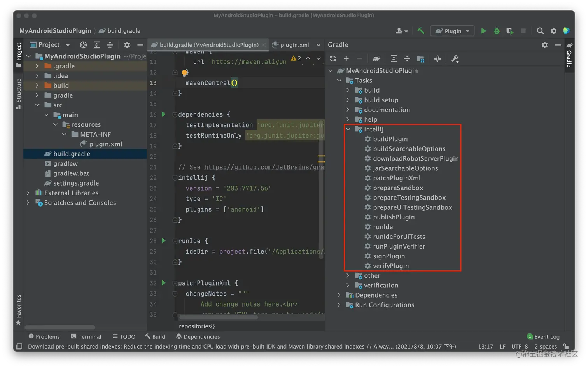
Task: Toggle offline mode icon in Gradle toolbar
Action: pos(437,59)
